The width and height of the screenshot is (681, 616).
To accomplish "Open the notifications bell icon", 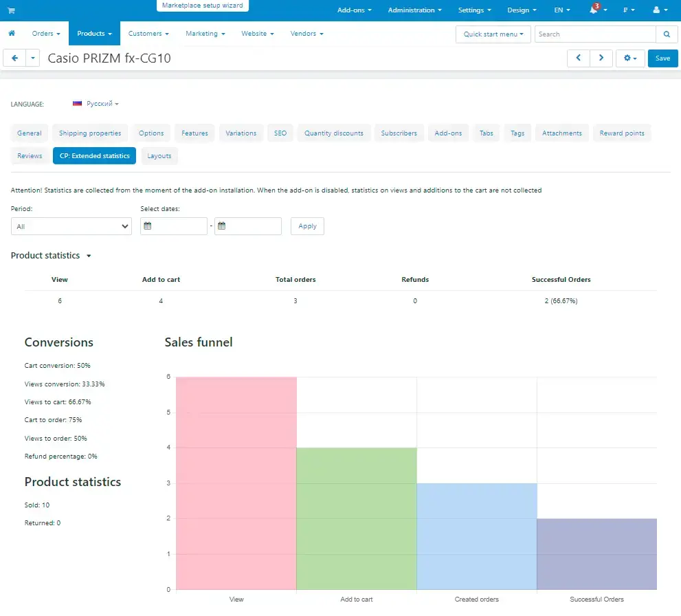I will (594, 10).
